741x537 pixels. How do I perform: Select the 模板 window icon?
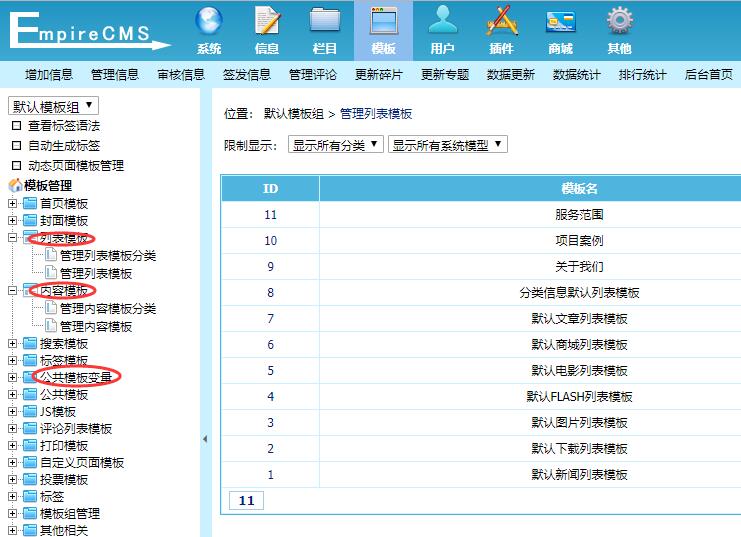pyautogui.click(x=383, y=21)
